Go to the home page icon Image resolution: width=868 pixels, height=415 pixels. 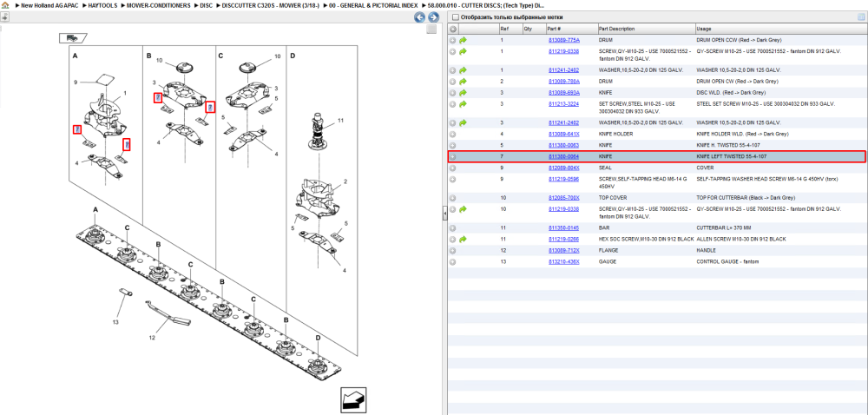pyautogui.click(x=4, y=4)
